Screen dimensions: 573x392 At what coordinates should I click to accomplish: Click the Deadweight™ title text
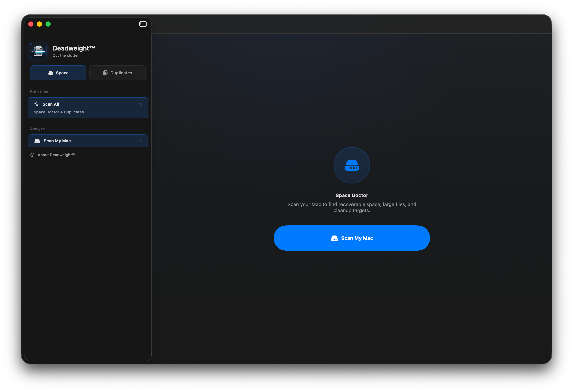[74, 48]
